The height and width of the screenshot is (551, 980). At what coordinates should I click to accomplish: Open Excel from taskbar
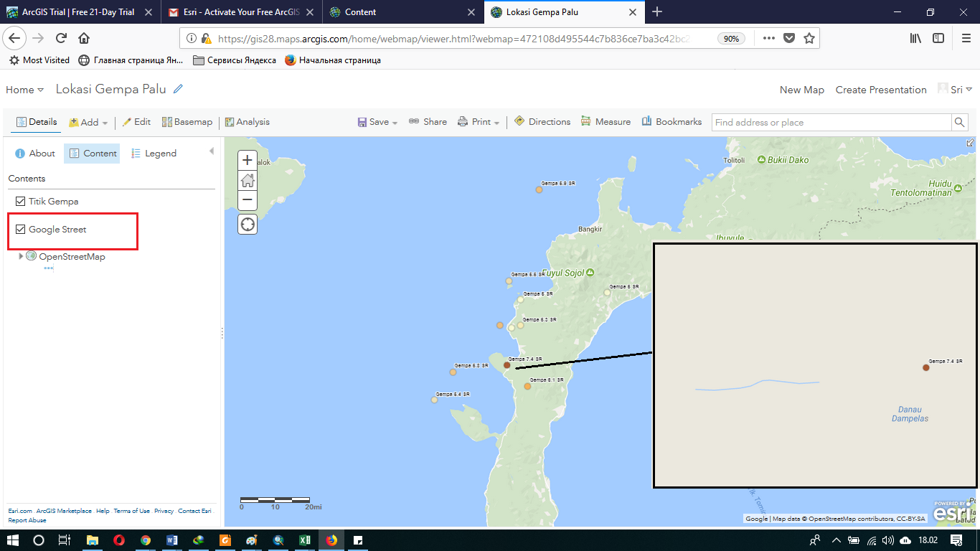coord(304,540)
